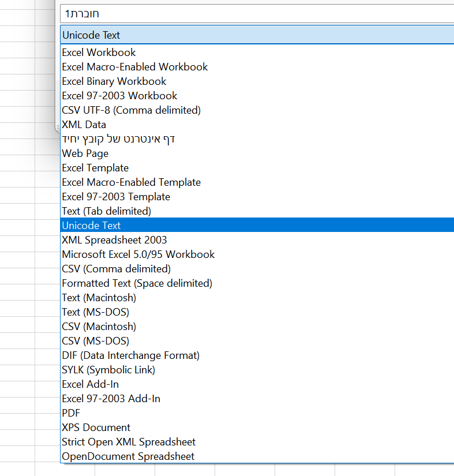Collapse the file type combo box showing Unicode Text

(257, 35)
